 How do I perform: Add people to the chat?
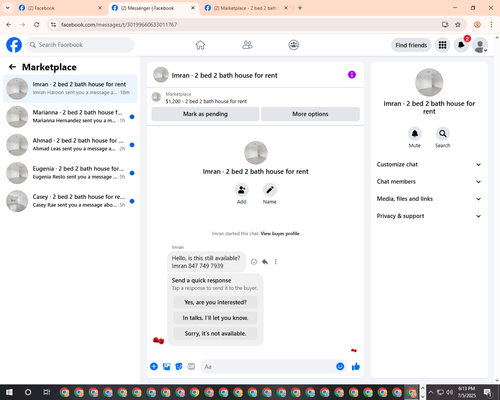click(241, 190)
